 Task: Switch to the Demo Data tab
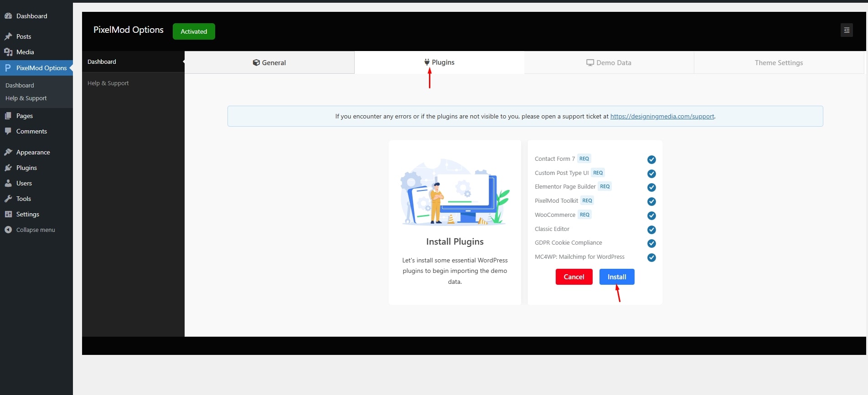[609, 62]
